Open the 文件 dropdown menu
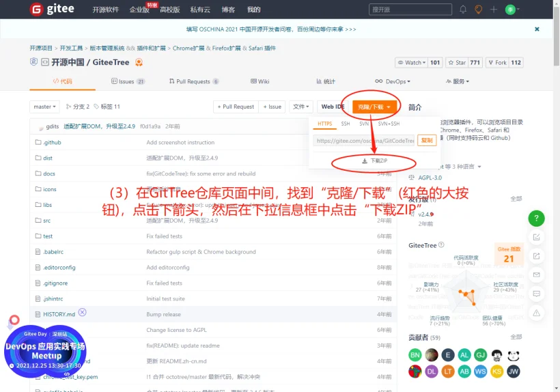This screenshot has height=392, width=560. click(300, 107)
